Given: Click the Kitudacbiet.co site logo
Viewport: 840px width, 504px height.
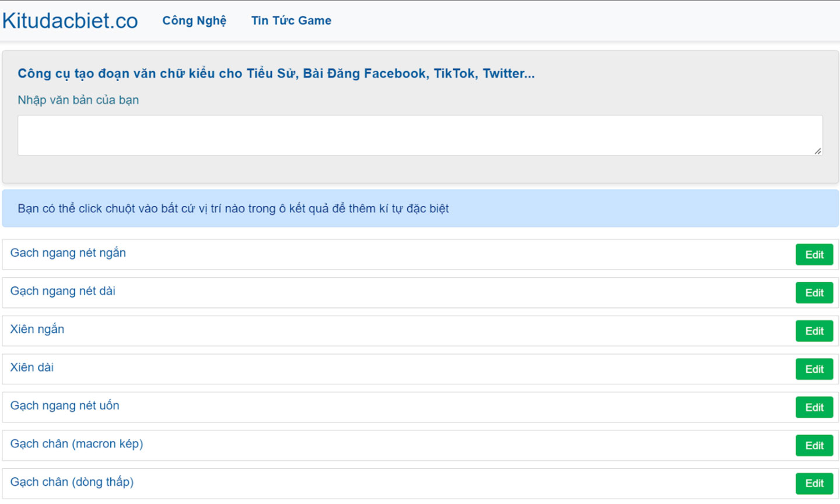Looking at the screenshot, I should coord(70,21).
